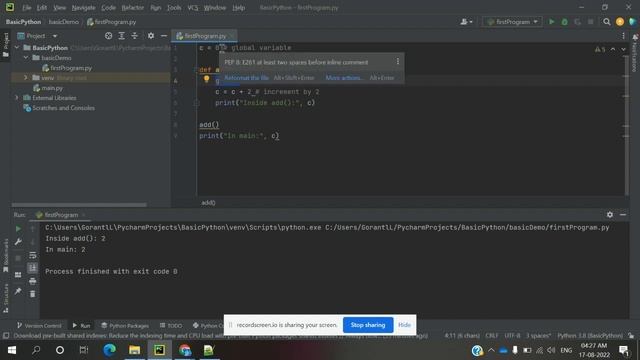Open the user account icon dropdown
Screen dimensions: 640x360
[466, 22]
